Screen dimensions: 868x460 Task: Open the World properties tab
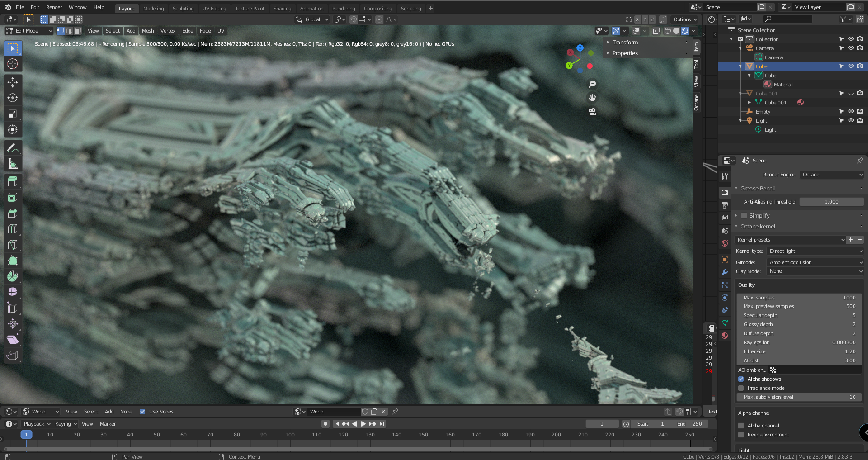pos(725,243)
